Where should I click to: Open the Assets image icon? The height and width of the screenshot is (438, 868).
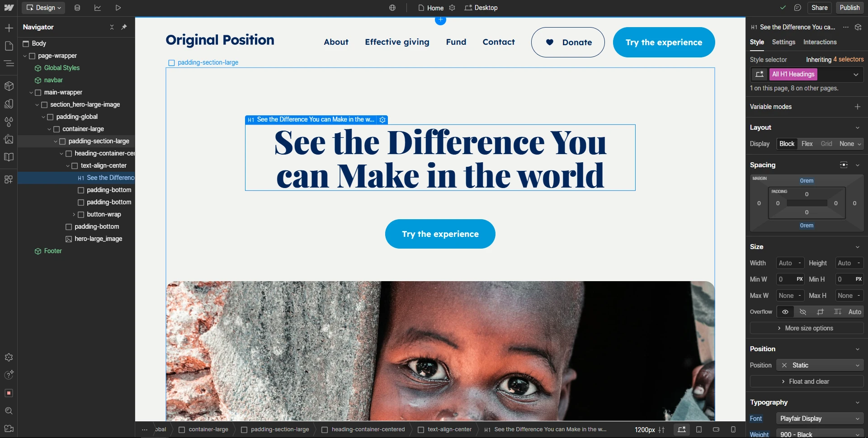pos(9,139)
